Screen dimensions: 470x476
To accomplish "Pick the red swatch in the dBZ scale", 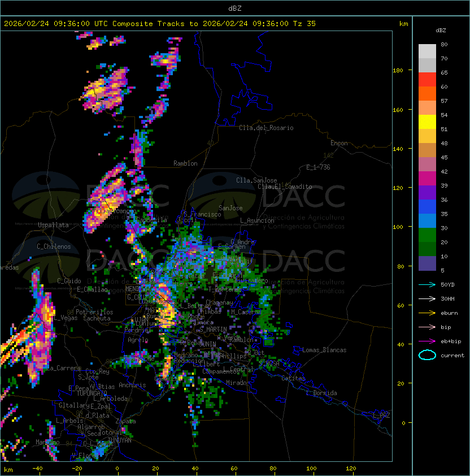I will [427, 80].
